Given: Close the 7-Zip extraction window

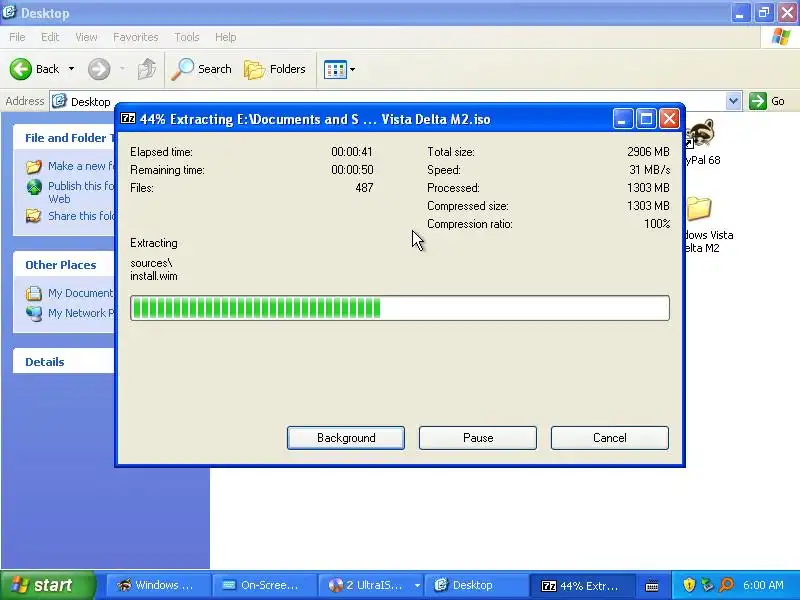Looking at the screenshot, I should [x=669, y=119].
